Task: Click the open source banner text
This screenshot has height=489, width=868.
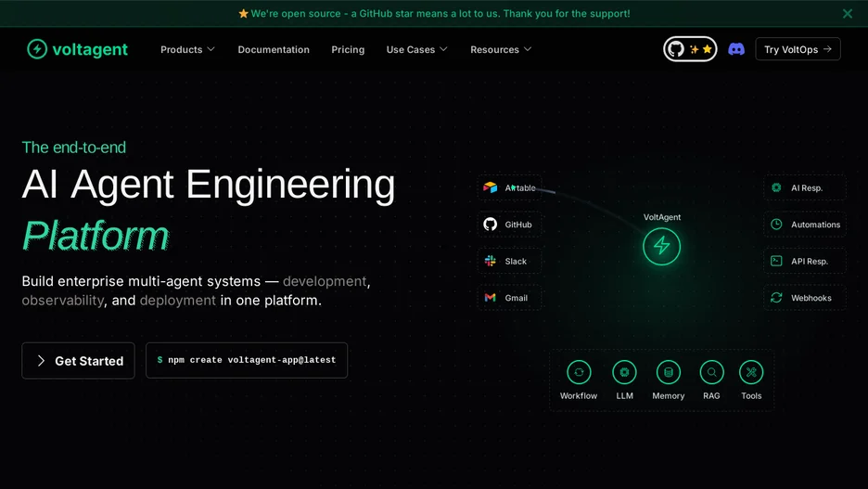Action: click(440, 13)
